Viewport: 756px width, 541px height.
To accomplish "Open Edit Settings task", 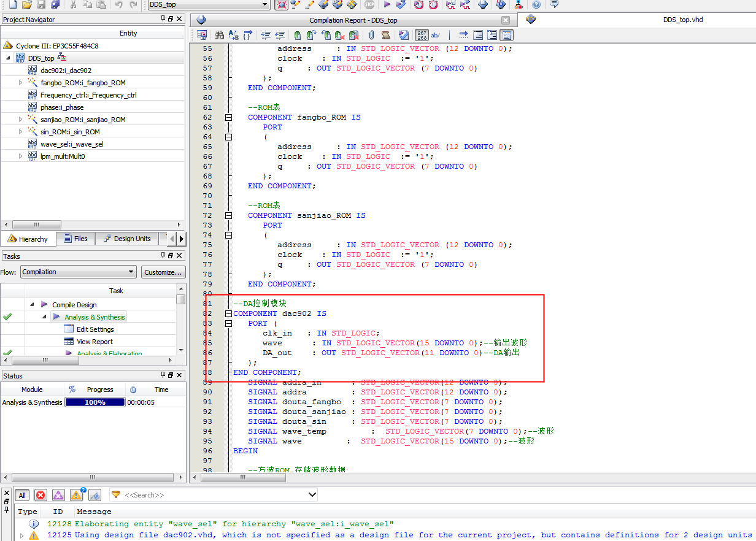I will tap(95, 329).
